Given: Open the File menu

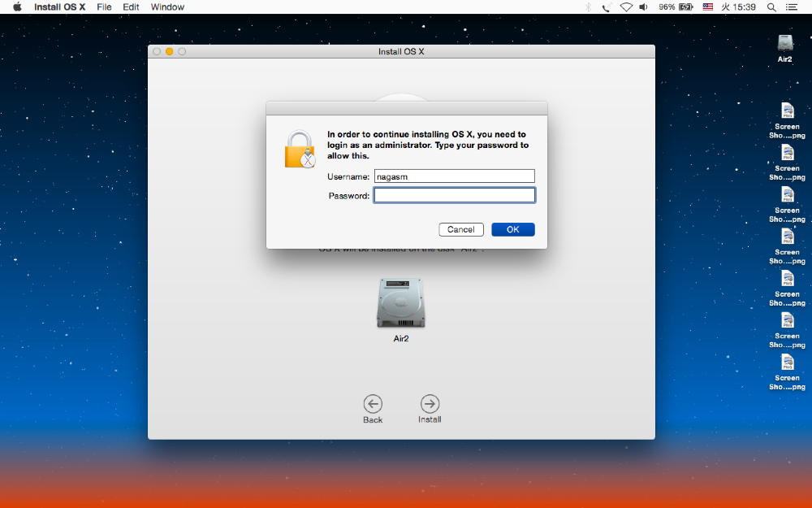Looking at the screenshot, I should click(x=104, y=7).
